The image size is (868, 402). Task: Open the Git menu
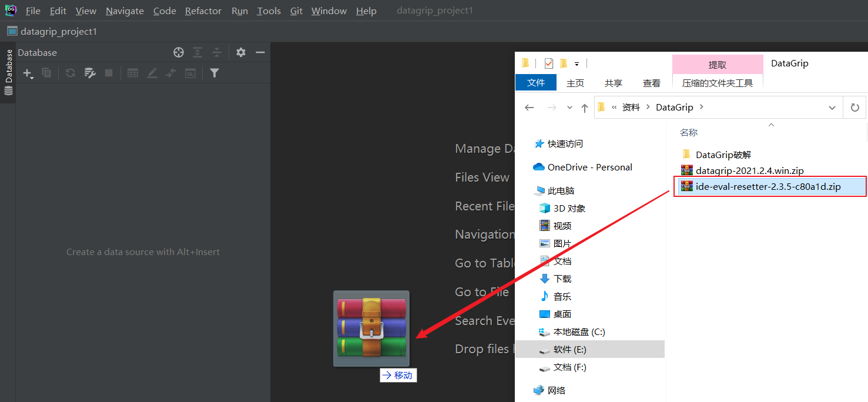(296, 11)
